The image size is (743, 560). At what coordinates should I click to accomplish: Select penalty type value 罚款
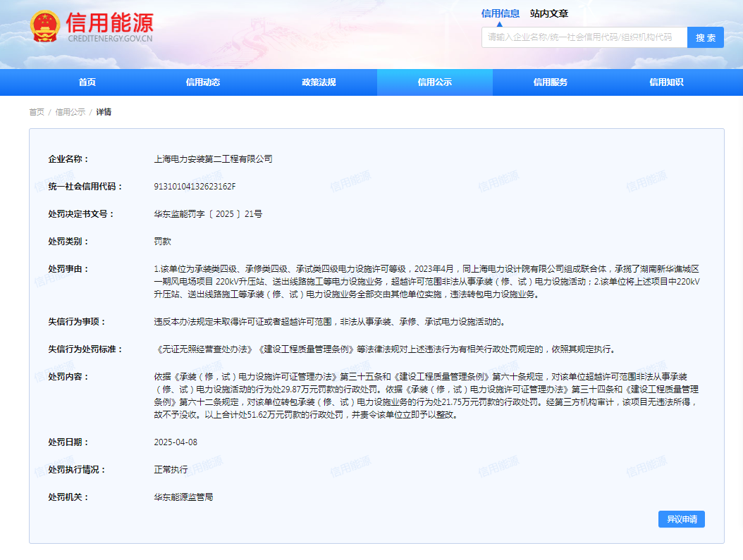pos(163,242)
